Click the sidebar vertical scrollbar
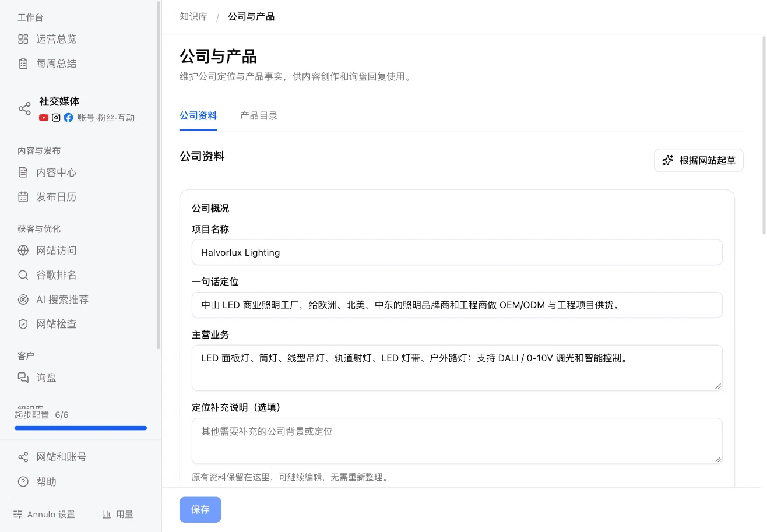 pos(159,175)
